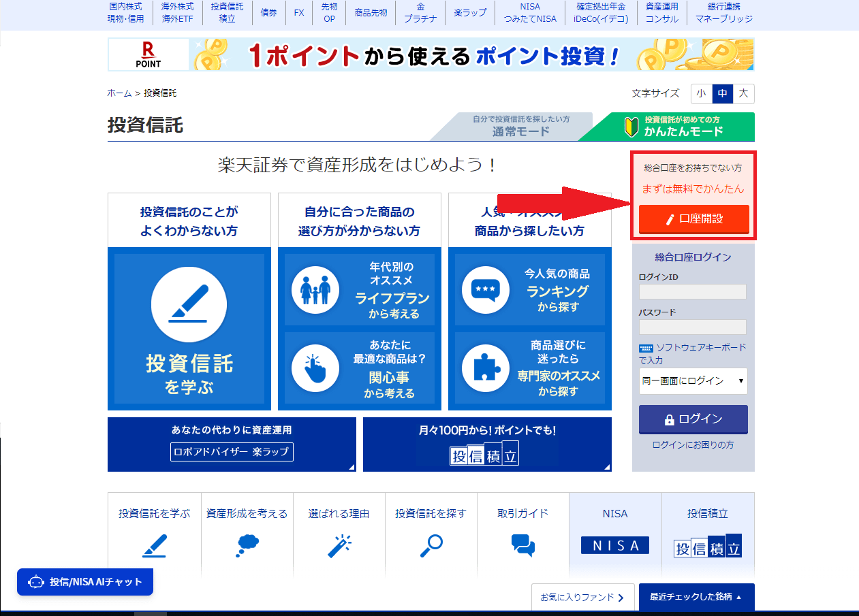Viewport: 859px width, 616px height.
Task: Click the 投信積立 logo in blue banner
Action: 484,455
